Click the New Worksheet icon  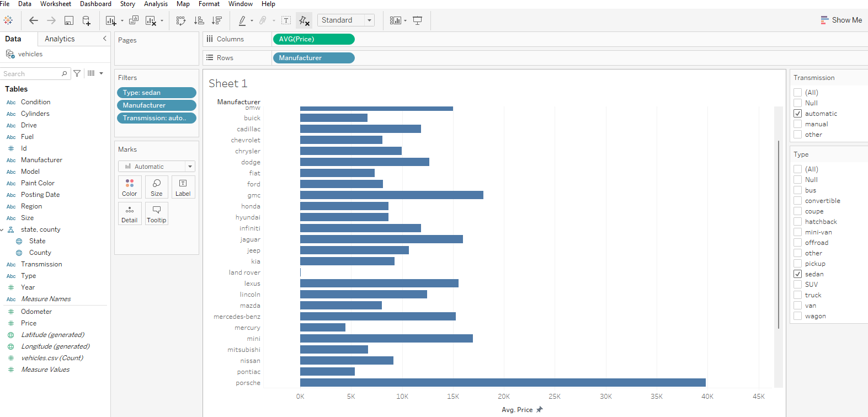click(x=110, y=20)
